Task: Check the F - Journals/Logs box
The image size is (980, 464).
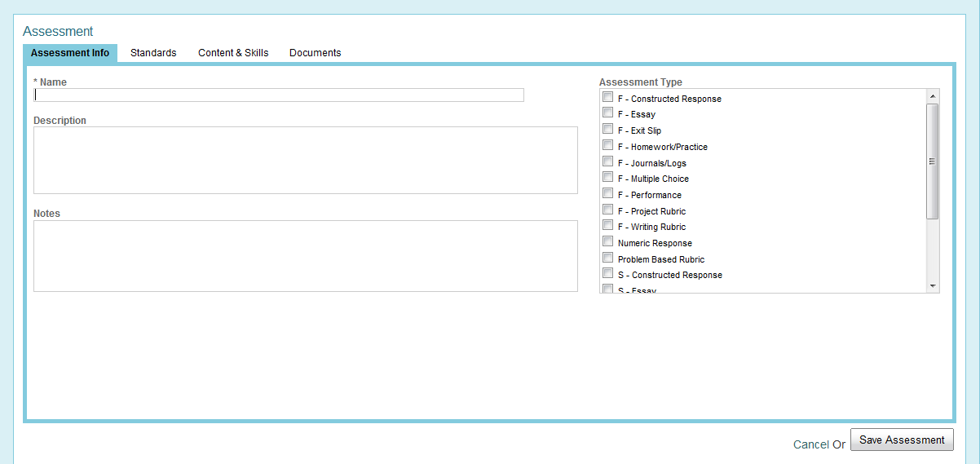Action: coord(607,161)
